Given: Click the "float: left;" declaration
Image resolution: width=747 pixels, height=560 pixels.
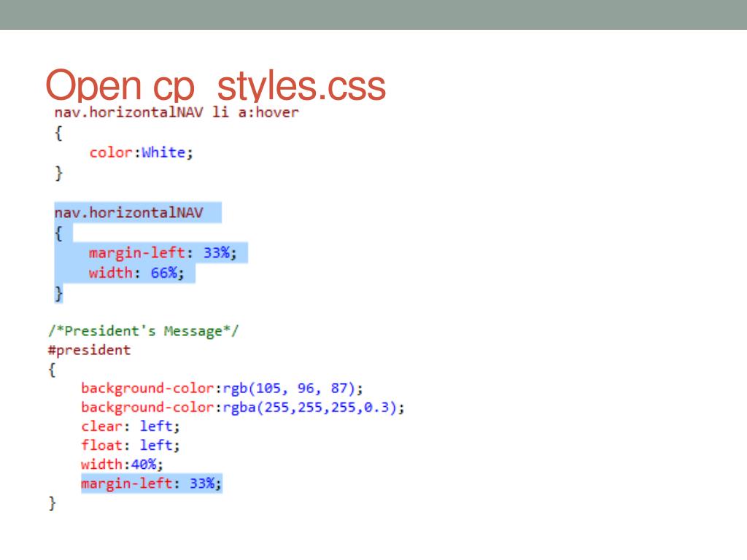Looking at the screenshot, I should pos(130,446).
